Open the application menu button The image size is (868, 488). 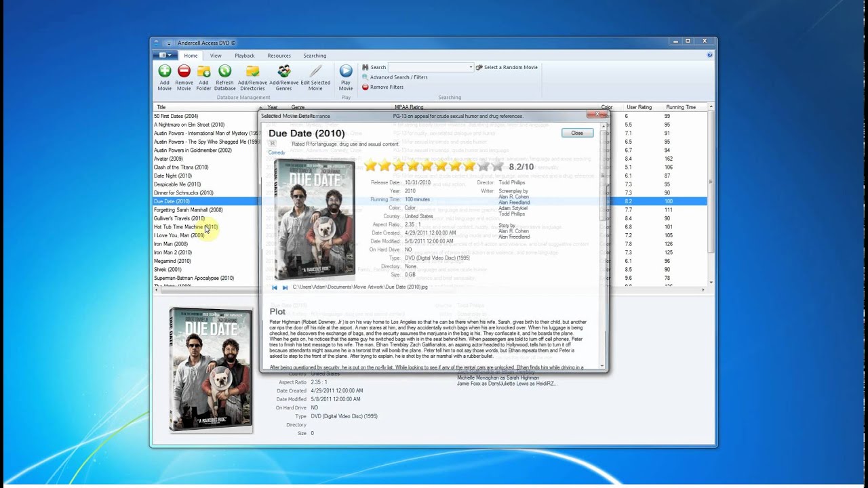point(165,55)
